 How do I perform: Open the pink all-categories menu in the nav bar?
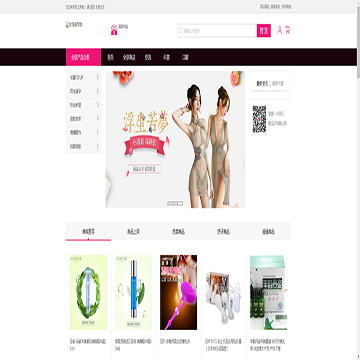coord(83,57)
